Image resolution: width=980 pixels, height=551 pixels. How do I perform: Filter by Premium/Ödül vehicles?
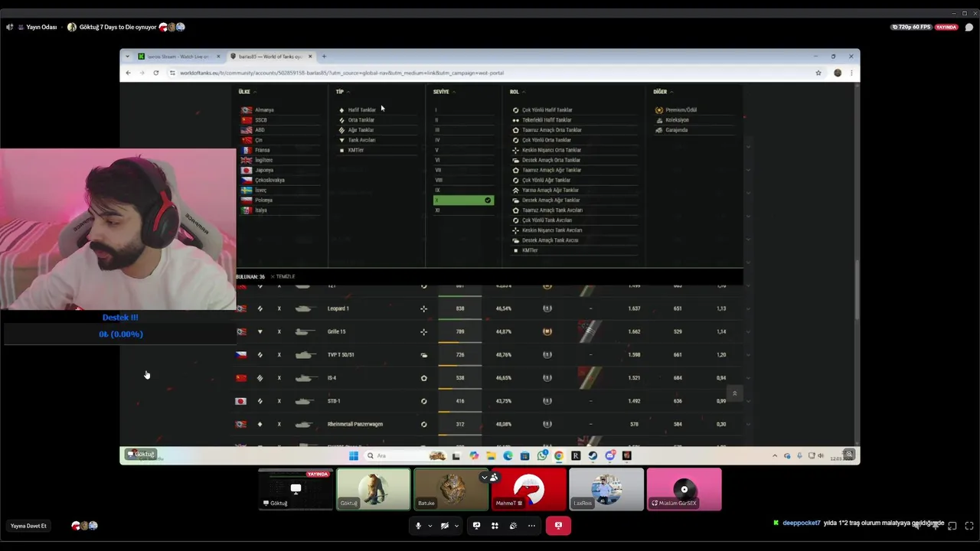(694, 110)
